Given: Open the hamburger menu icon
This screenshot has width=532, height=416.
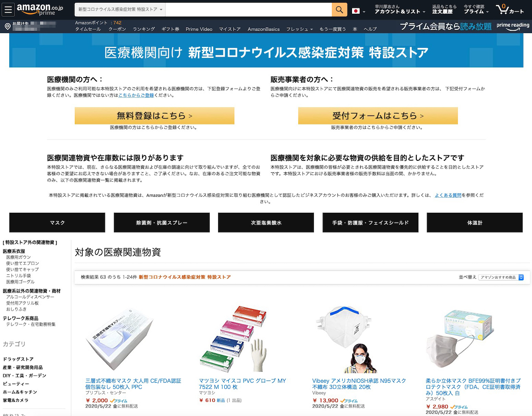Looking at the screenshot, I should [x=9, y=10].
